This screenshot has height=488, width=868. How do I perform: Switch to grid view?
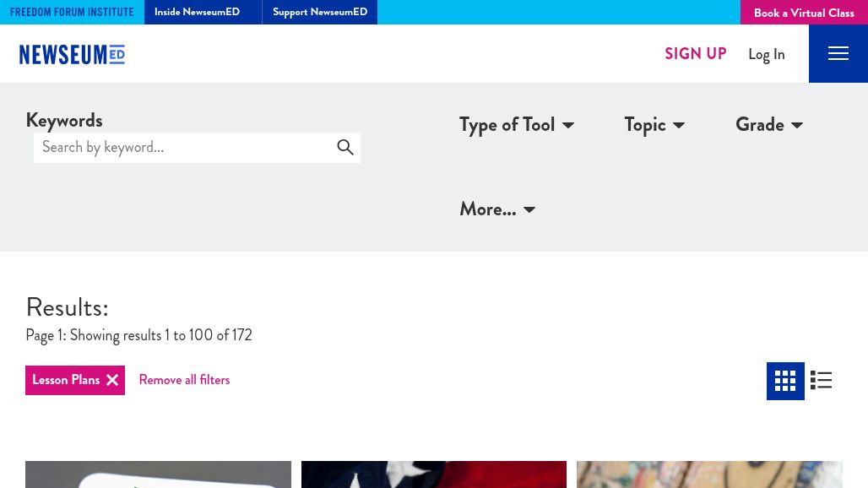(x=785, y=381)
